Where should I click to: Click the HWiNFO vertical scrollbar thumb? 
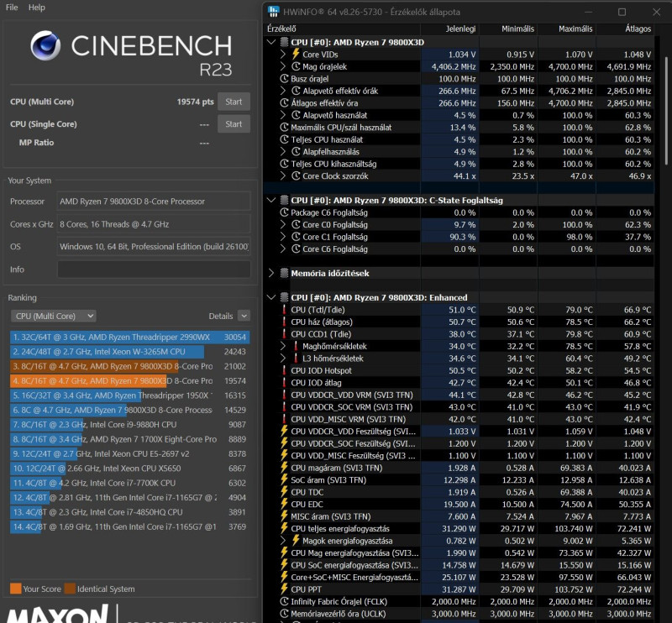coord(666,110)
